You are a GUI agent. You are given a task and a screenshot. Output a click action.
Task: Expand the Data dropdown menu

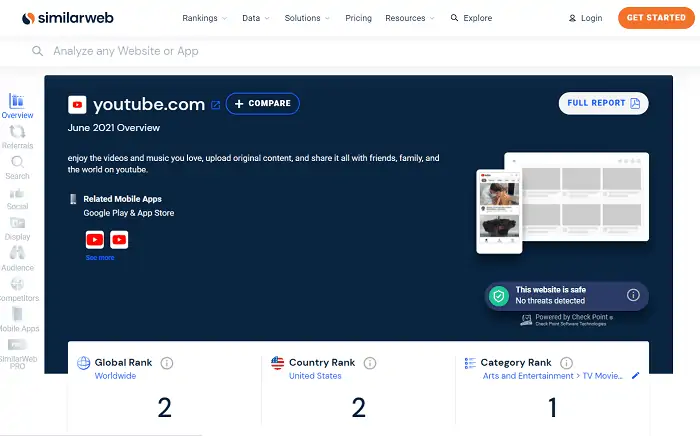pos(256,18)
